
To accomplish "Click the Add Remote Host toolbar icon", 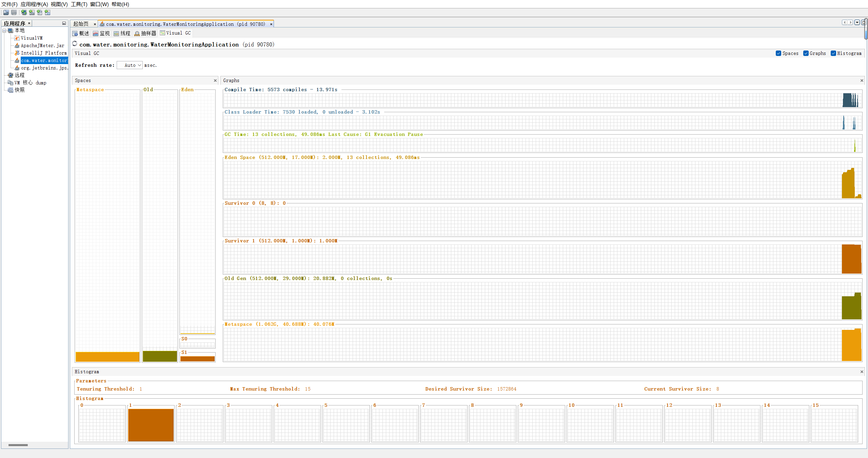I will coord(24,13).
